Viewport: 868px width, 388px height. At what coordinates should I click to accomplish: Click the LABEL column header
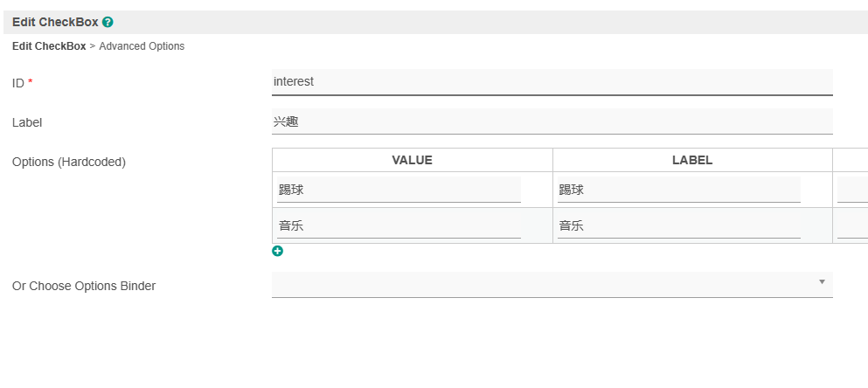[x=691, y=160]
